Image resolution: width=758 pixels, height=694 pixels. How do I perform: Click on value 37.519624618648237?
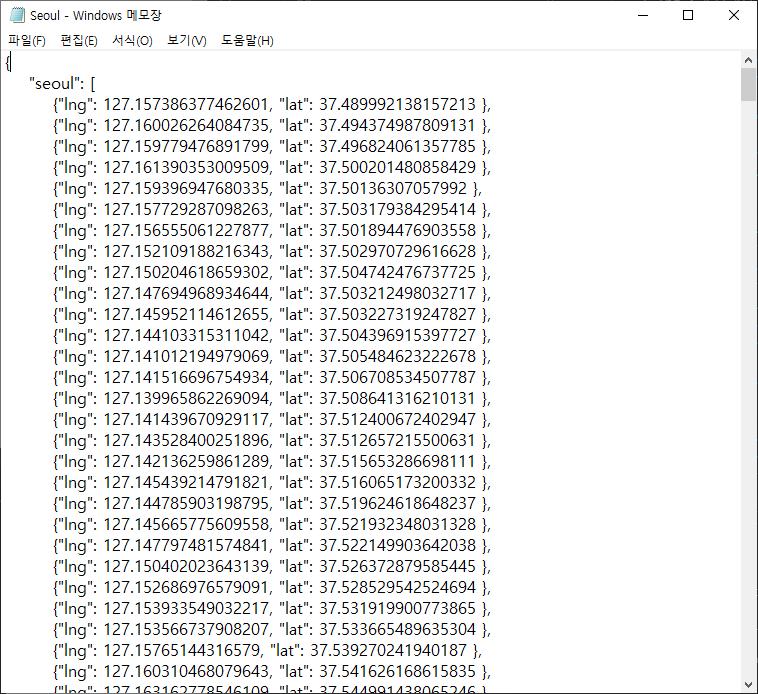click(397, 504)
